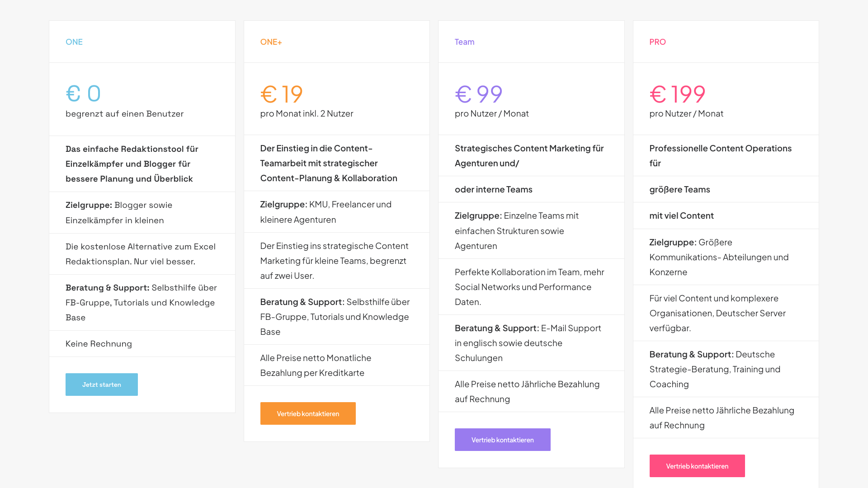Select 'mit viel Content' row on PRO plan

pos(682,216)
